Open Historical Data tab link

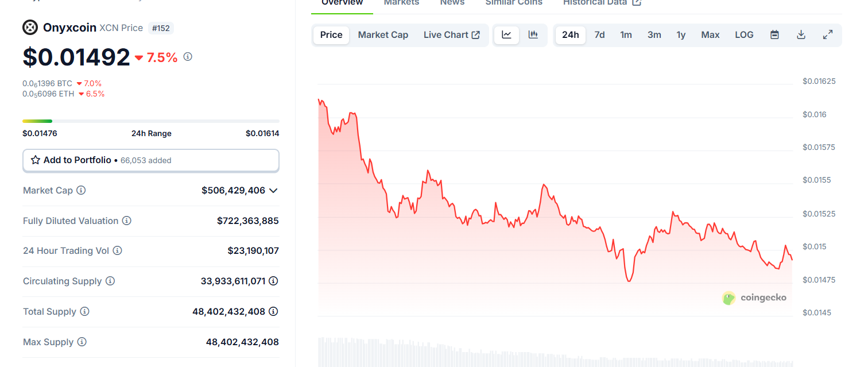pos(602,3)
